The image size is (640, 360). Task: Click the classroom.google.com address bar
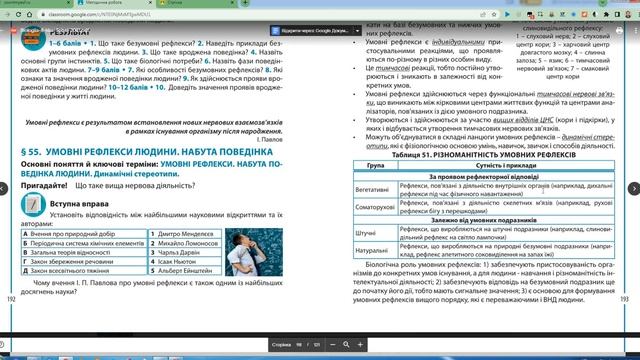pos(261,14)
